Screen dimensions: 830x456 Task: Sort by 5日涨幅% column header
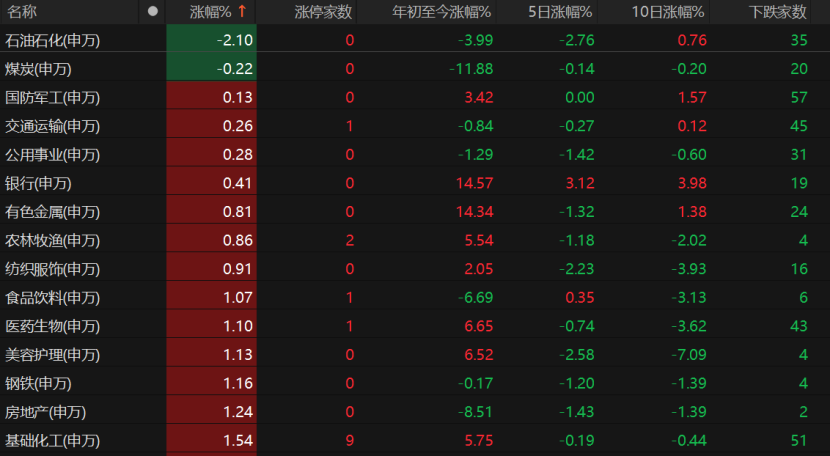(560, 12)
